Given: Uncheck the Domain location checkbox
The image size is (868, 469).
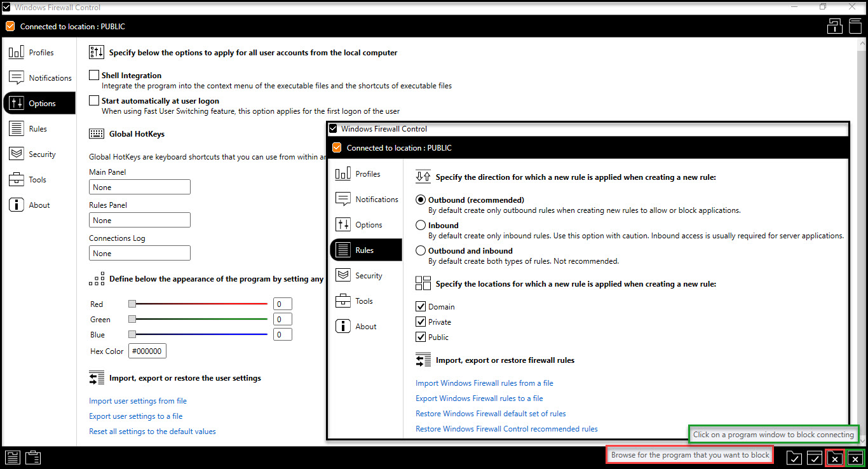Looking at the screenshot, I should pos(420,306).
